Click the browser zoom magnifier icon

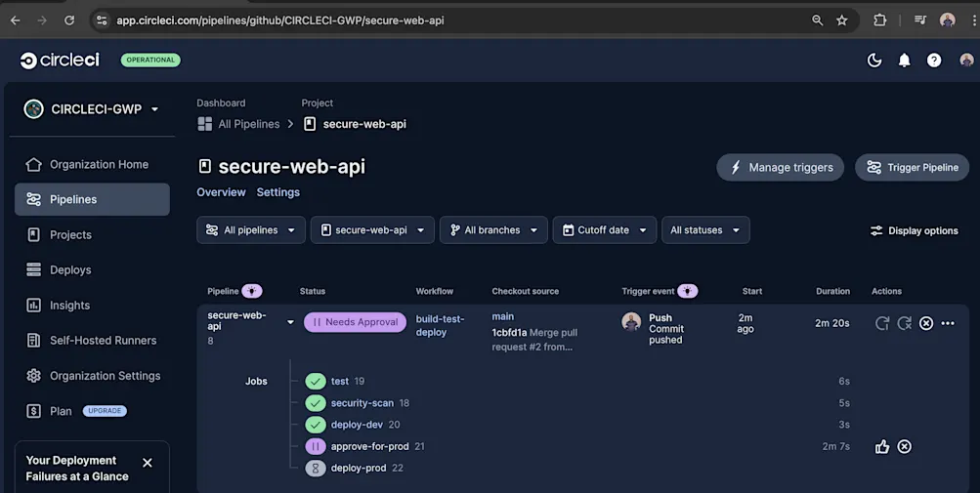coord(817,20)
